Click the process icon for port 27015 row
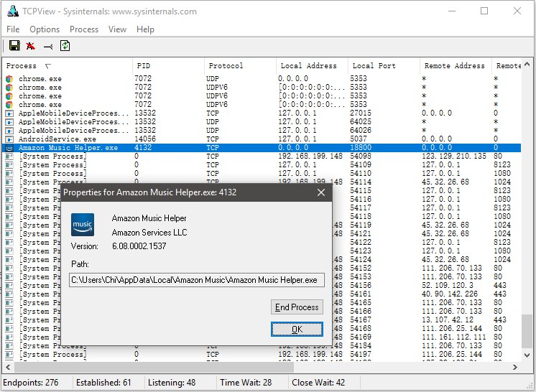 [9, 113]
